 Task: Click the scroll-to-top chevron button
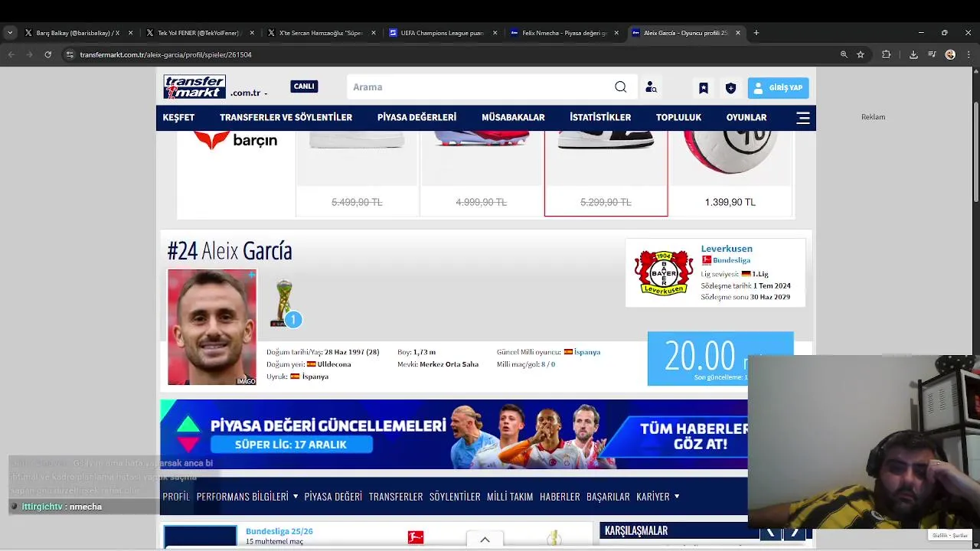(485, 540)
